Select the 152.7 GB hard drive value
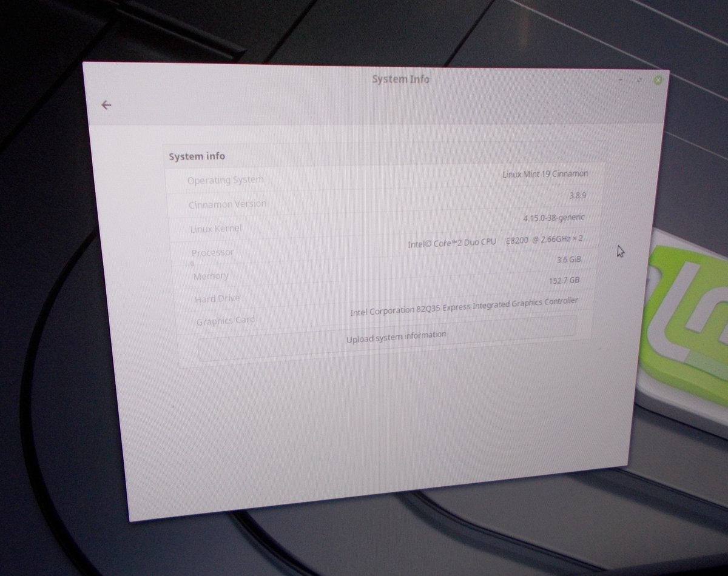 [564, 281]
